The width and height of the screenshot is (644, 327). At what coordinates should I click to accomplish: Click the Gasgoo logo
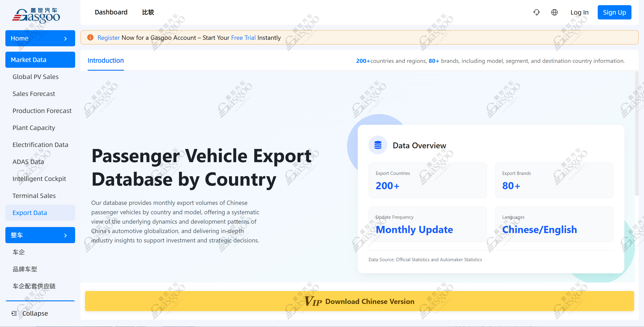coord(36,15)
